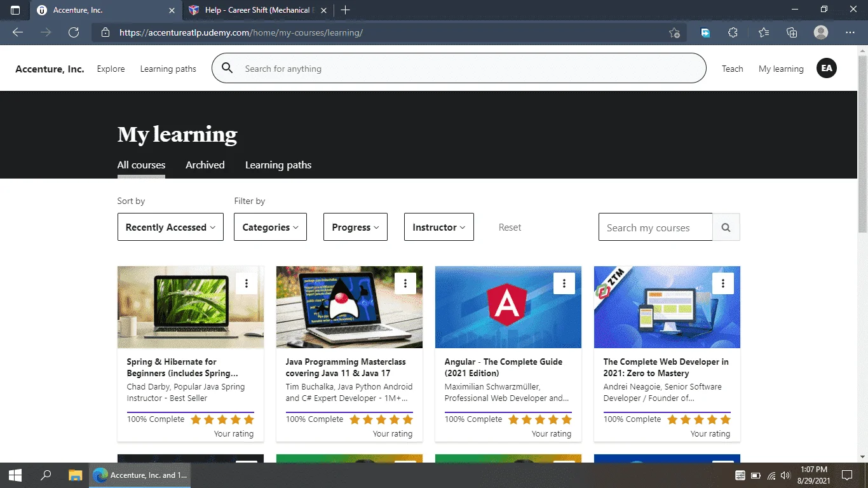Edit star rating for Spring & Hibernate course

pos(222,419)
